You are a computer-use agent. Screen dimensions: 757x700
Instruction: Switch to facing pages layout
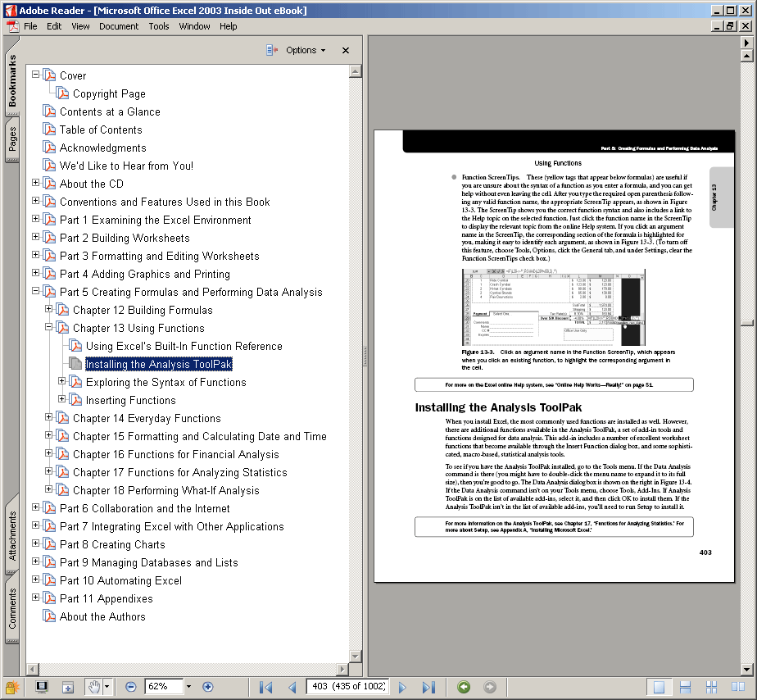737,687
